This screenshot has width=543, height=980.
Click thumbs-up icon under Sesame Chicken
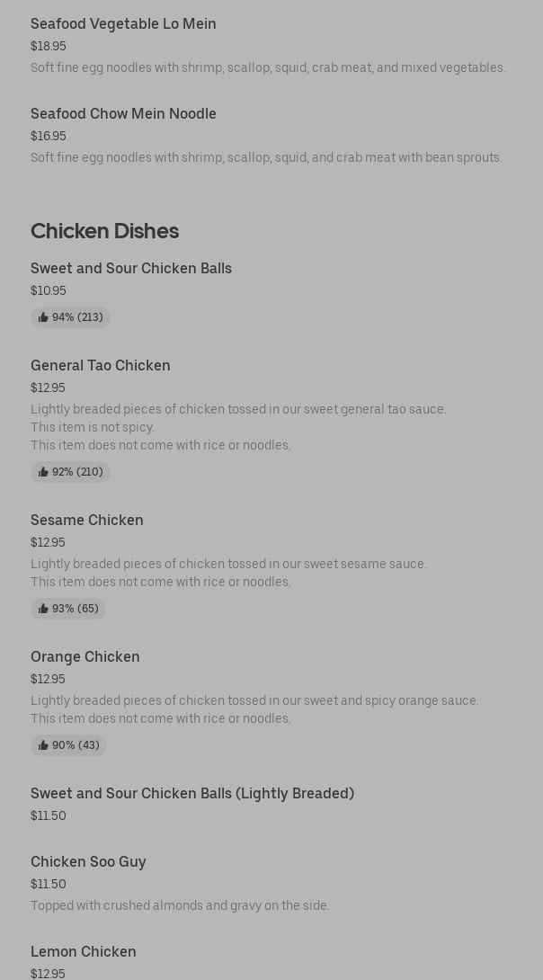pos(43,609)
